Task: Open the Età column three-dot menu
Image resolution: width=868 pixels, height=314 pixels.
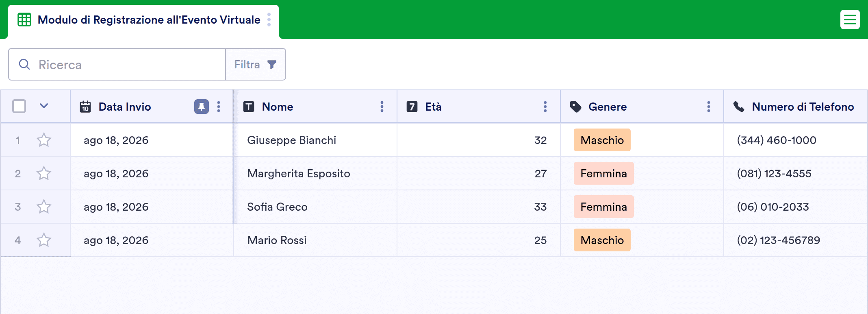Action: tap(545, 107)
